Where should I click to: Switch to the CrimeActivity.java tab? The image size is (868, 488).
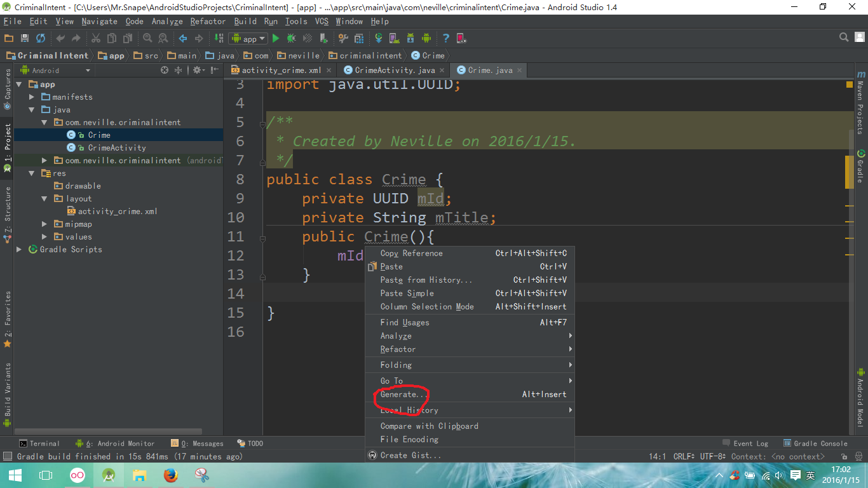pyautogui.click(x=394, y=70)
